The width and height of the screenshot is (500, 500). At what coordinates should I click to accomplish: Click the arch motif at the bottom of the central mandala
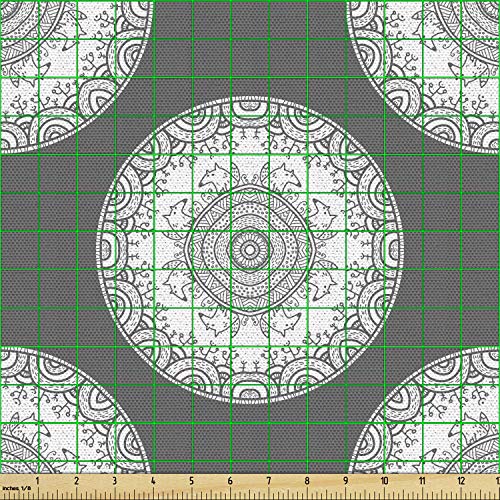(x=249, y=391)
